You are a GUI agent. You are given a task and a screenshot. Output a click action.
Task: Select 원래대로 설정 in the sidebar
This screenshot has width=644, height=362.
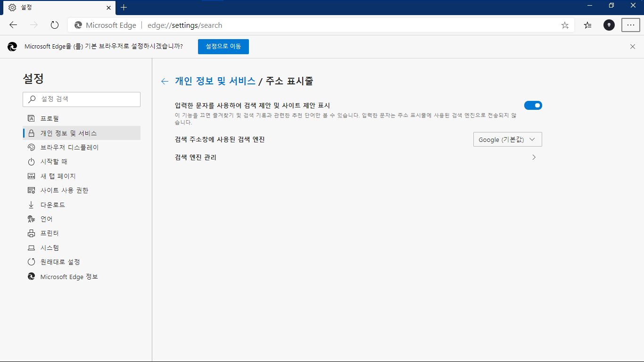(x=82, y=262)
